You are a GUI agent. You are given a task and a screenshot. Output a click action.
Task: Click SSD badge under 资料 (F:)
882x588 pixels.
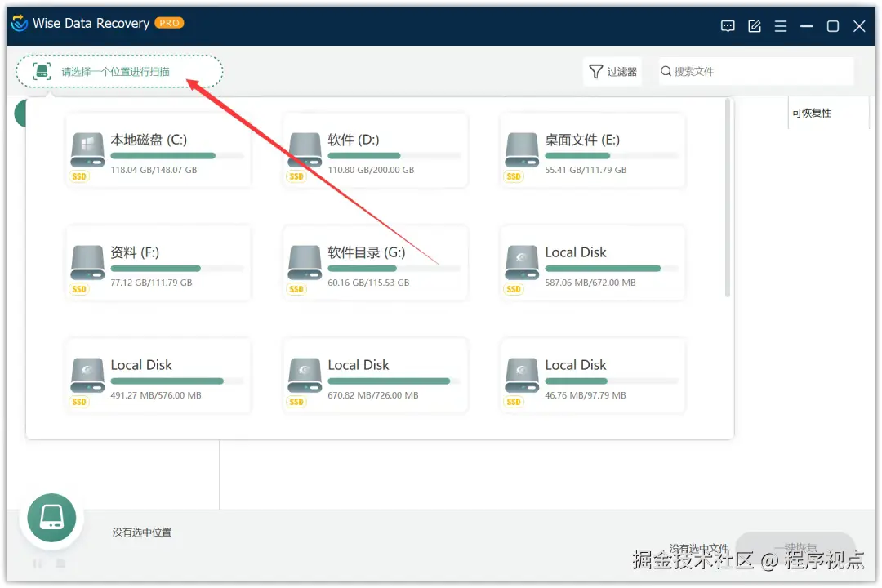tap(78, 289)
